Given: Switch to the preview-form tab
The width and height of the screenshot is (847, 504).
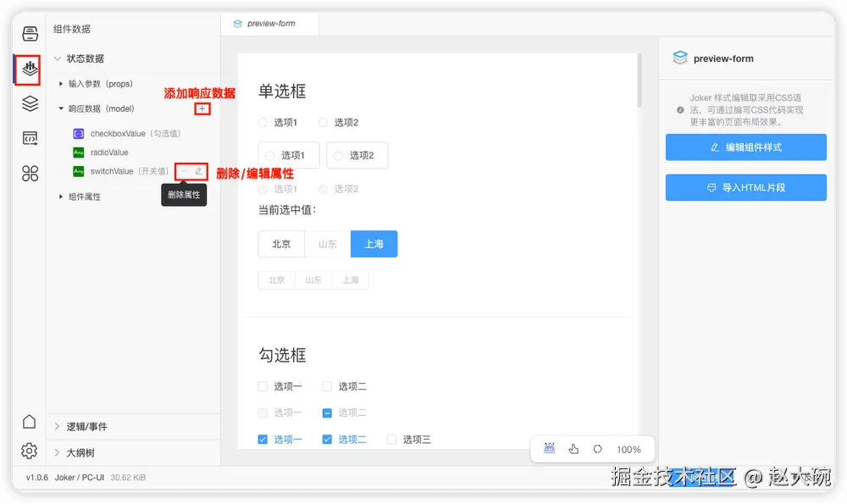Looking at the screenshot, I should pyautogui.click(x=268, y=24).
